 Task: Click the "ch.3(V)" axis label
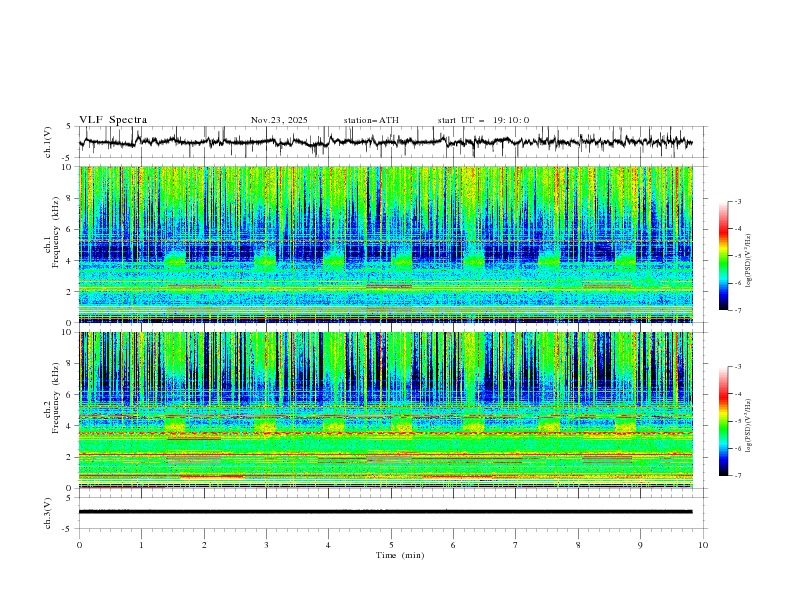tap(48, 513)
